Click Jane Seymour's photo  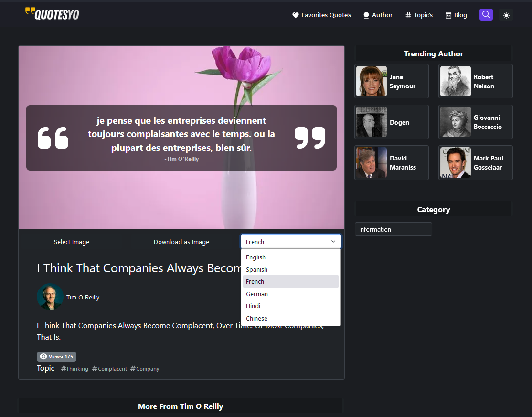[372, 81]
